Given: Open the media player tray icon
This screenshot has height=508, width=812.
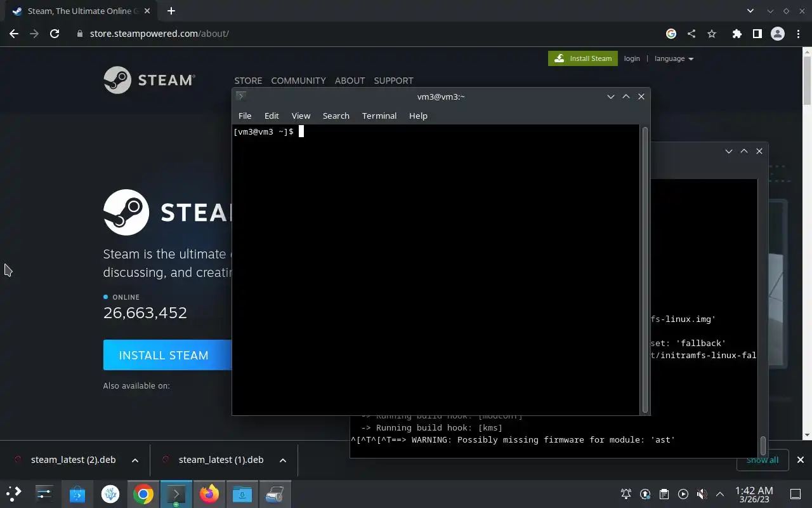Looking at the screenshot, I should click(x=683, y=494).
